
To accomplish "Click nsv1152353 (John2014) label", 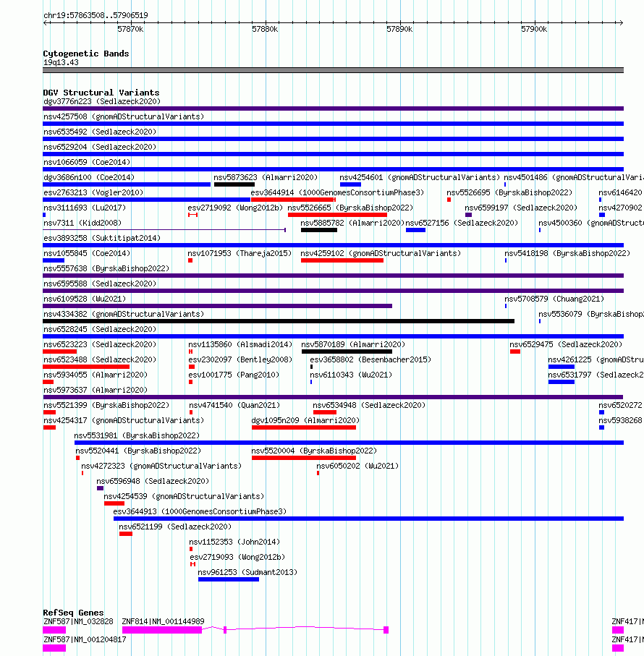I will pyautogui.click(x=234, y=542).
